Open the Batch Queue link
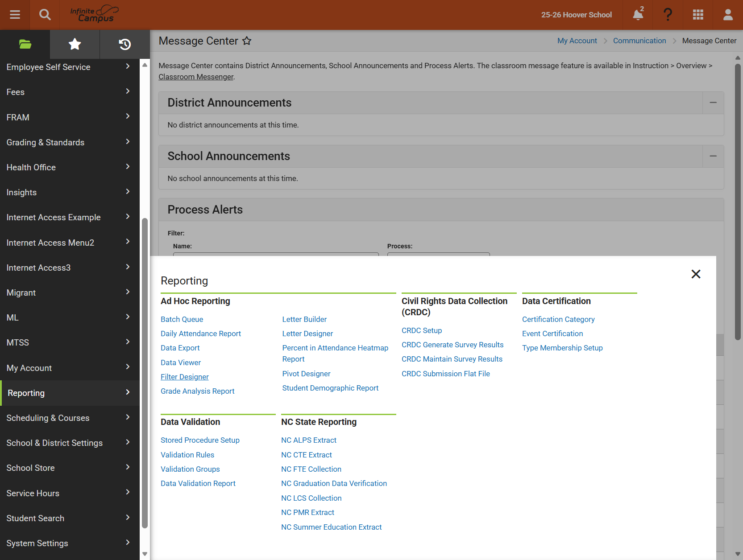743x560 pixels. [x=182, y=319]
